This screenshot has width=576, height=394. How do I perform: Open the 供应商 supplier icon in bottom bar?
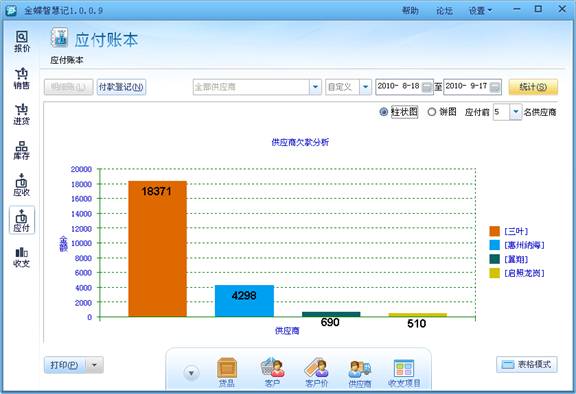tap(360, 372)
